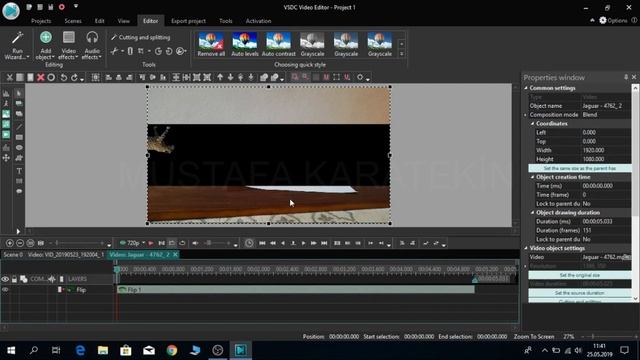Select the Flip 1 timeline clip
Screen dimensions: 640x360
[x=296, y=290]
